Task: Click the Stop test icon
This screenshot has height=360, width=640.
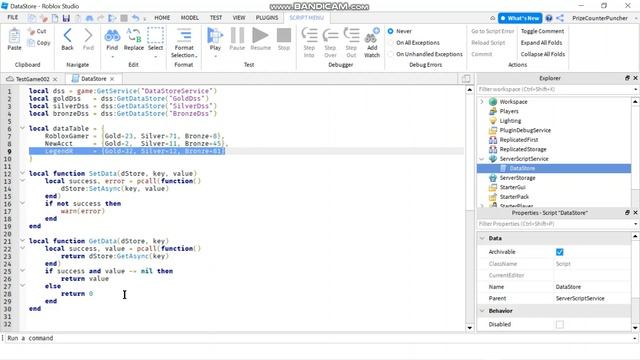Action: tap(284, 36)
